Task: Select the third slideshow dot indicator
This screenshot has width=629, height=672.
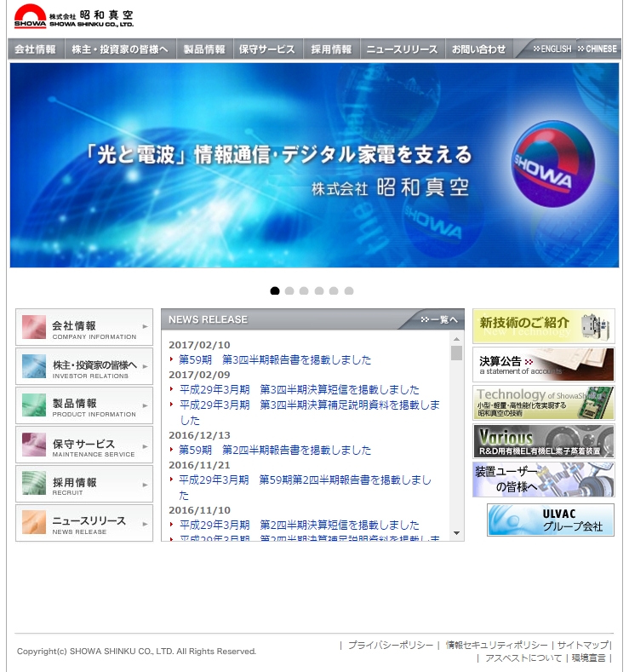Action: (304, 291)
